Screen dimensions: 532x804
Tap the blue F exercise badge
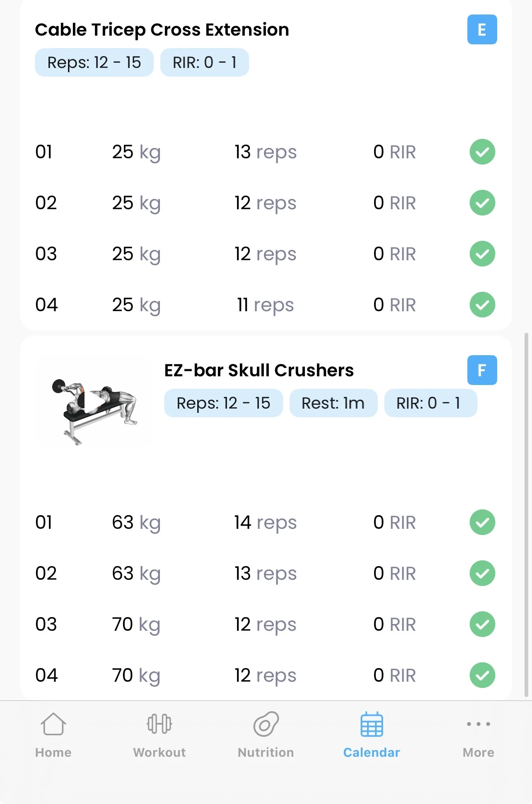482,370
